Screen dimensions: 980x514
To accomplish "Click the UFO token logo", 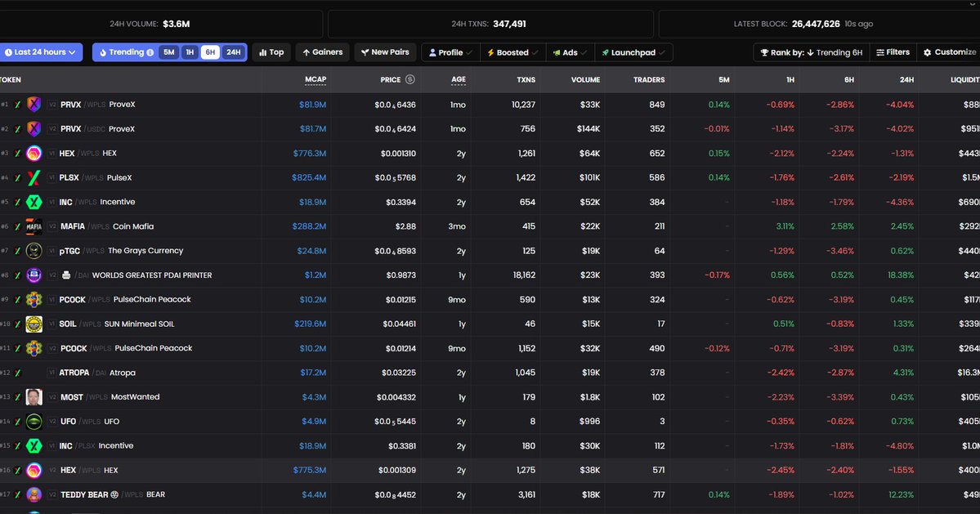I will click(34, 421).
